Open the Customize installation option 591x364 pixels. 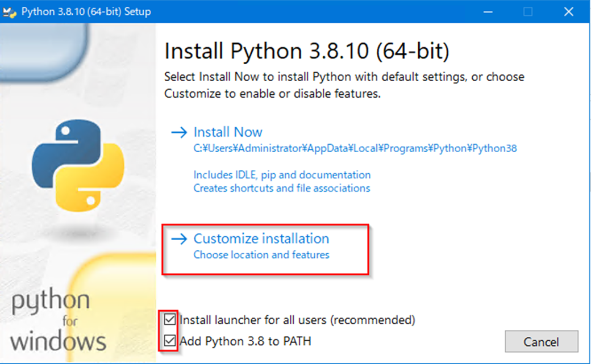tap(261, 239)
